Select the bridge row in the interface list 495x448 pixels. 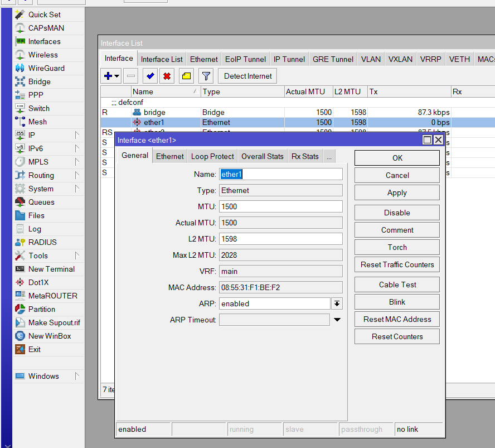(154, 112)
